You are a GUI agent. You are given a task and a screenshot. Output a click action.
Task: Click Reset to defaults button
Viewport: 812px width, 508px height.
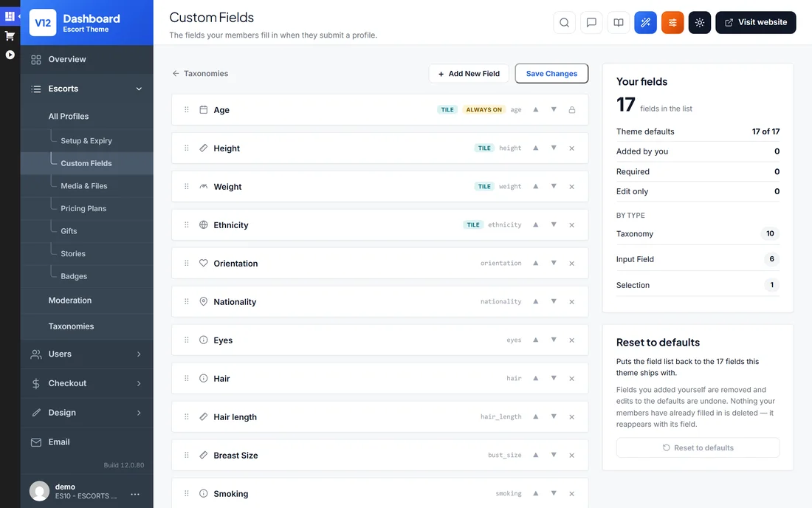point(698,448)
